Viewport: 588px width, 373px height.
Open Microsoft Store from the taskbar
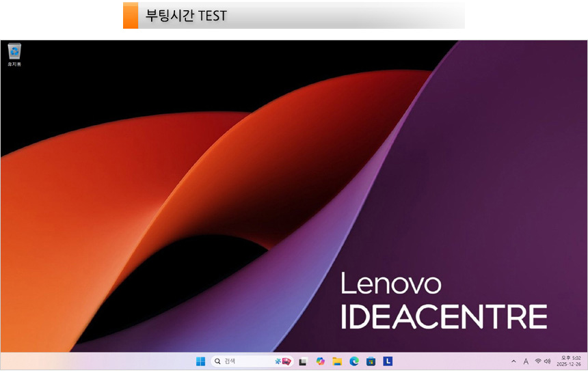click(371, 361)
